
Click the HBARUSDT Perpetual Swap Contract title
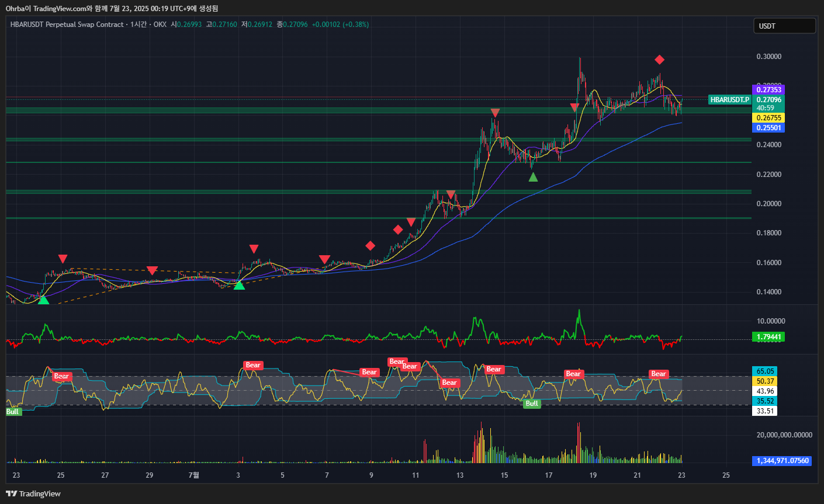pos(67,25)
